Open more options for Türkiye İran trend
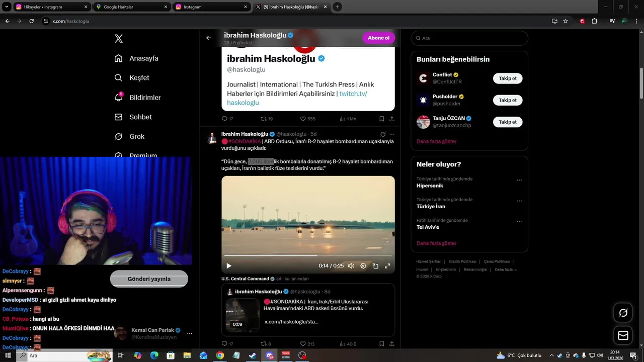The width and height of the screenshot is (644, 362). [x=519, y=201]
